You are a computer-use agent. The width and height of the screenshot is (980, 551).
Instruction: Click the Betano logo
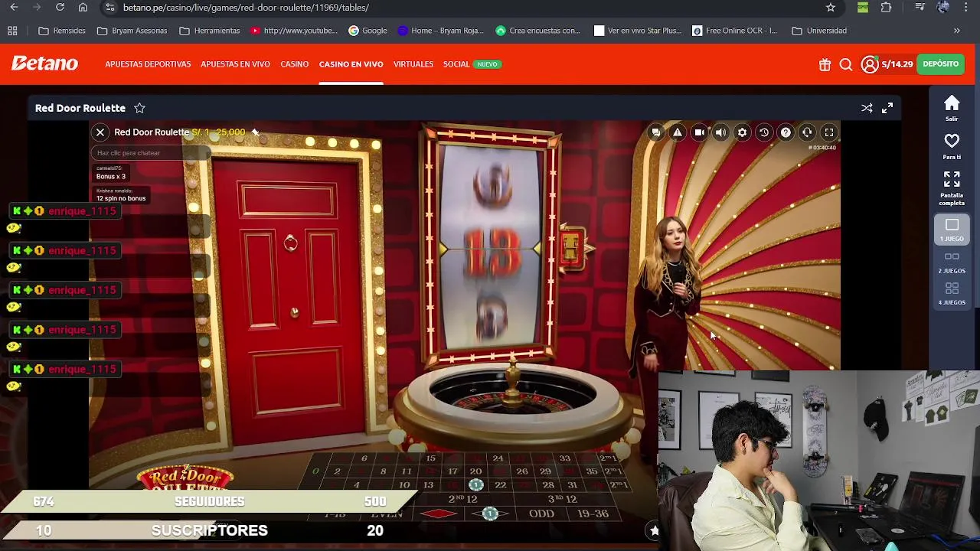(44, 64)
